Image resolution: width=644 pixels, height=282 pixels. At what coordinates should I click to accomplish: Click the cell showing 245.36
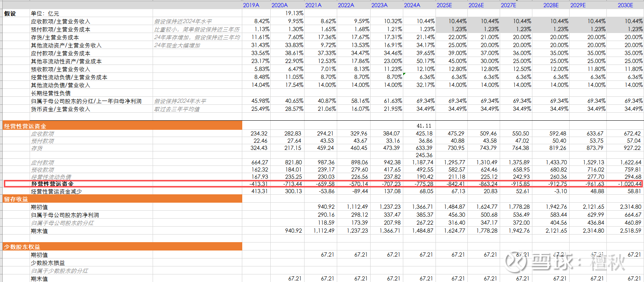coord(424,155)
